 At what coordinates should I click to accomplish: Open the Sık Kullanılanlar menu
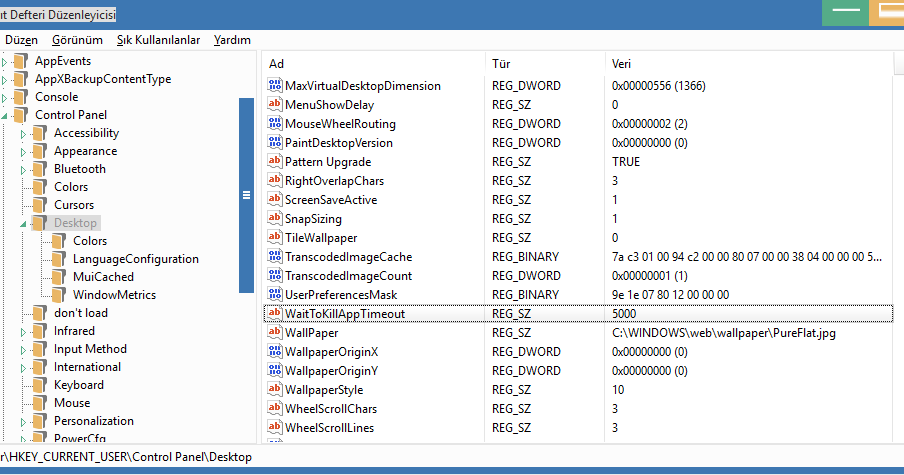coord(159,40)
